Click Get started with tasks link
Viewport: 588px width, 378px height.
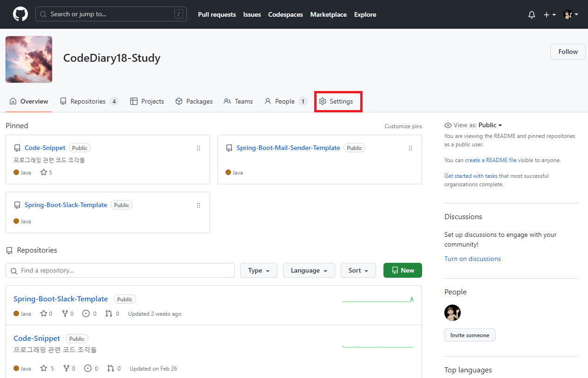click(471, 176)
